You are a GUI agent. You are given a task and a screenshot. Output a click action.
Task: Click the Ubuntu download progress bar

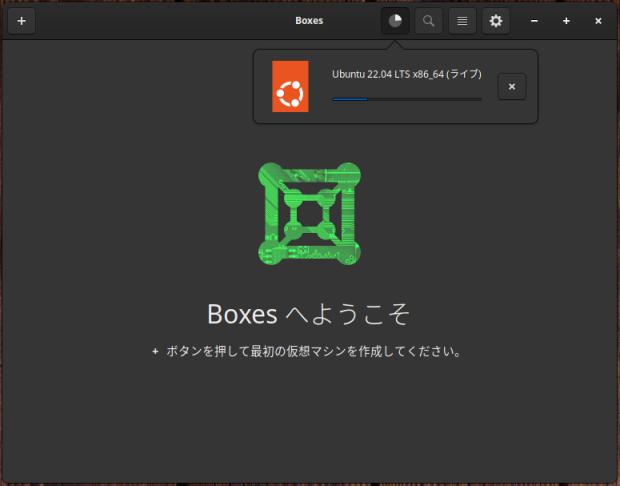tap(407, 99)
